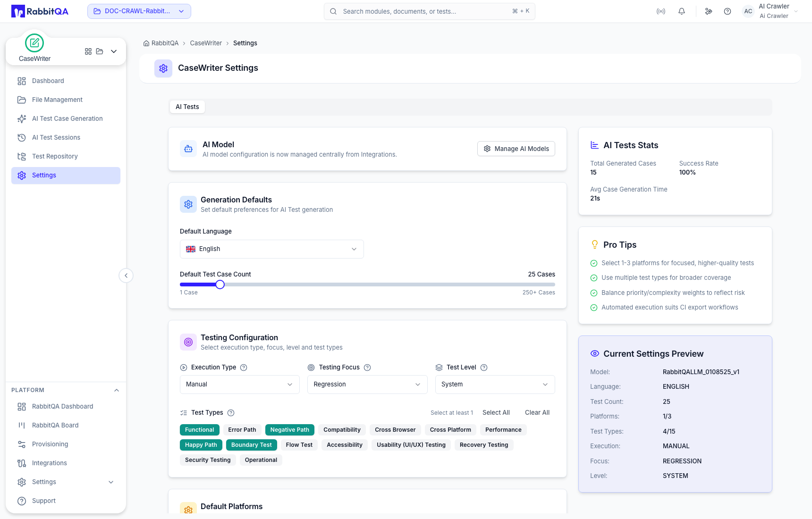Open File Management
812x519 pixels.
(x=66, y=100)
